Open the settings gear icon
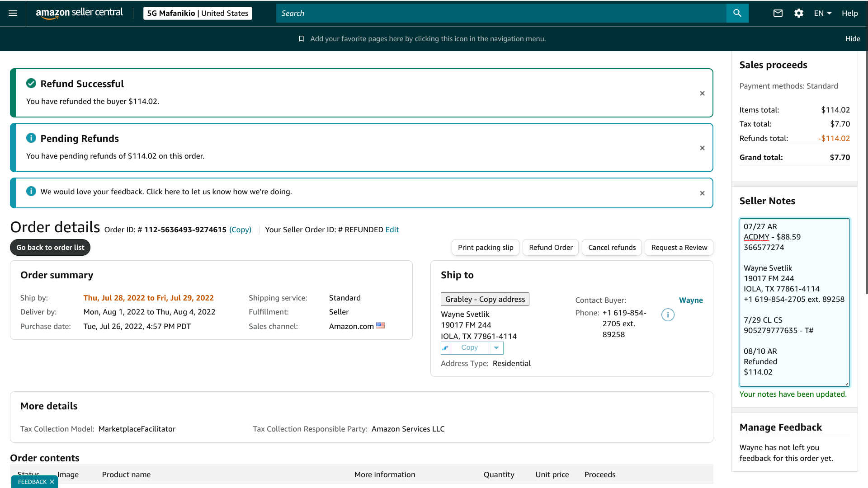The width and height of the screenshot is (868, 488). coord(799,13)
